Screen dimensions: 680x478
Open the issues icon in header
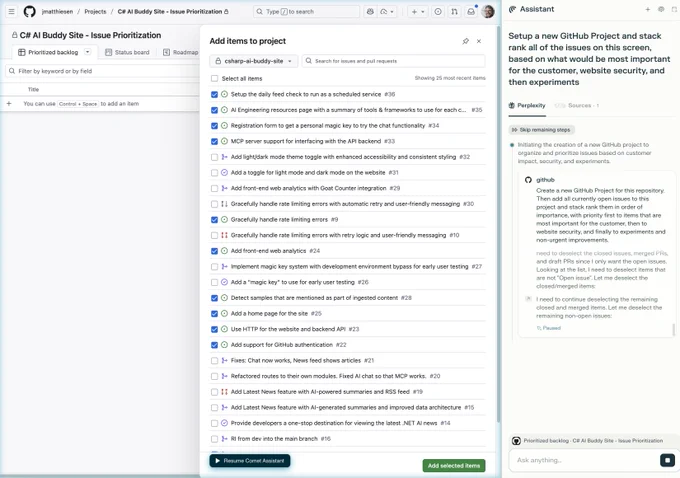coord(438,12)
